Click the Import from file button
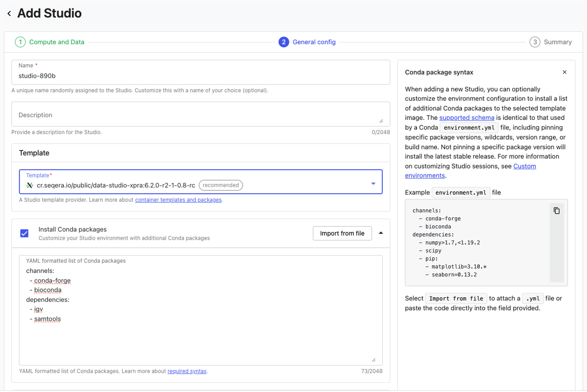Viewport: 587px width, 392px height. click(x=342, y=234)
